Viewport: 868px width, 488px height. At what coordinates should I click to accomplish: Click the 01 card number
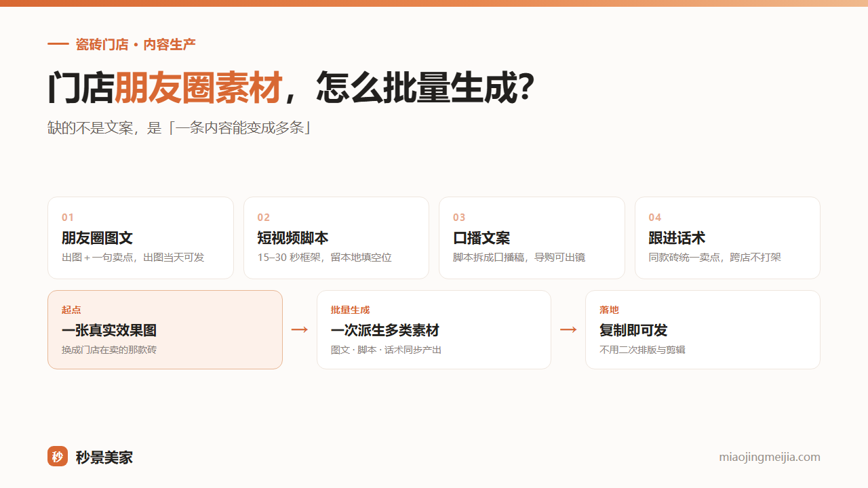[x=68, y=218]
